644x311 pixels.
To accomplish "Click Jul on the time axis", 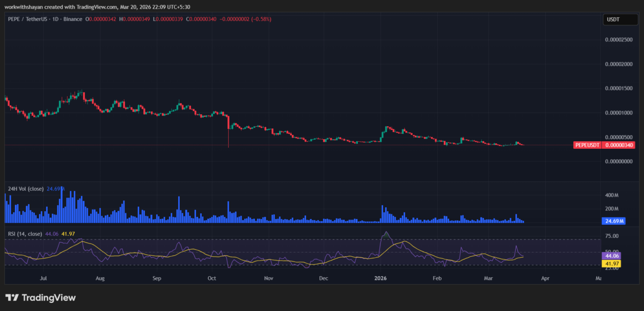I will click(43, 278).
